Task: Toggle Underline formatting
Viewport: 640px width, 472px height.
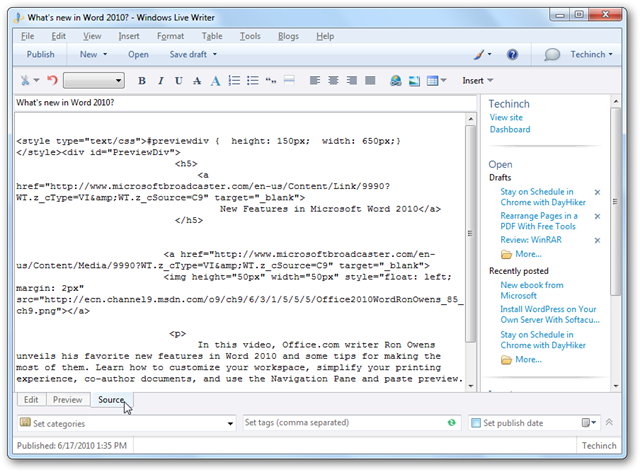Action: pyautogui.click(x=178, y=81)
